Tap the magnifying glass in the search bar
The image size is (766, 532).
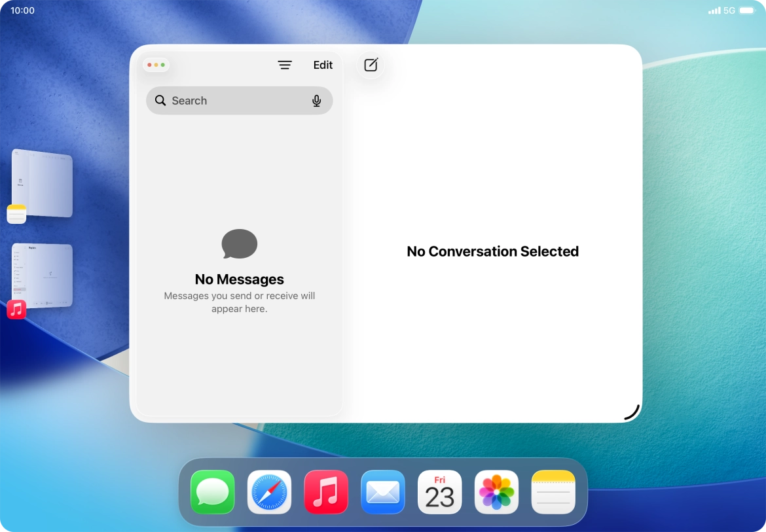point(160,100)
